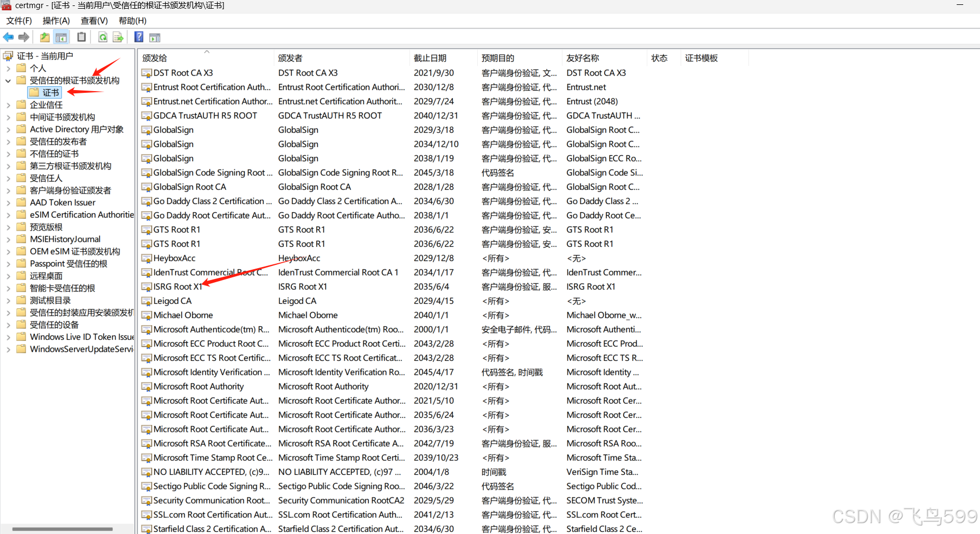Toggle the Show/Hide Console Tree icon
The image size is (980, 534).
(x=61, y=37)
